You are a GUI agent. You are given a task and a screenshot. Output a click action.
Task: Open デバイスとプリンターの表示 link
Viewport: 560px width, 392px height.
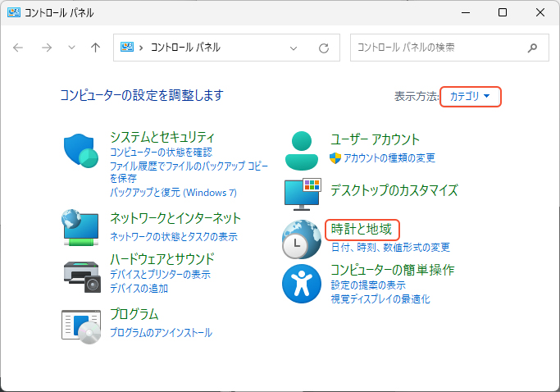[160, 275]
